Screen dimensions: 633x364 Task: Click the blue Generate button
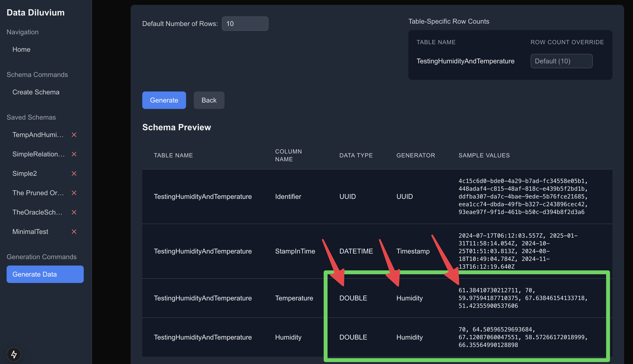click(x=164, y=100)
